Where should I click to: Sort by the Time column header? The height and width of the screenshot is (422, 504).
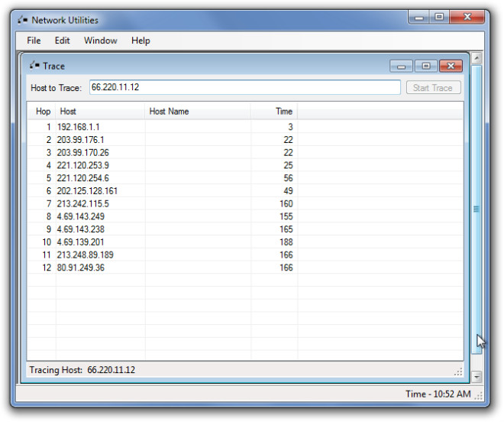coord(274,112)
